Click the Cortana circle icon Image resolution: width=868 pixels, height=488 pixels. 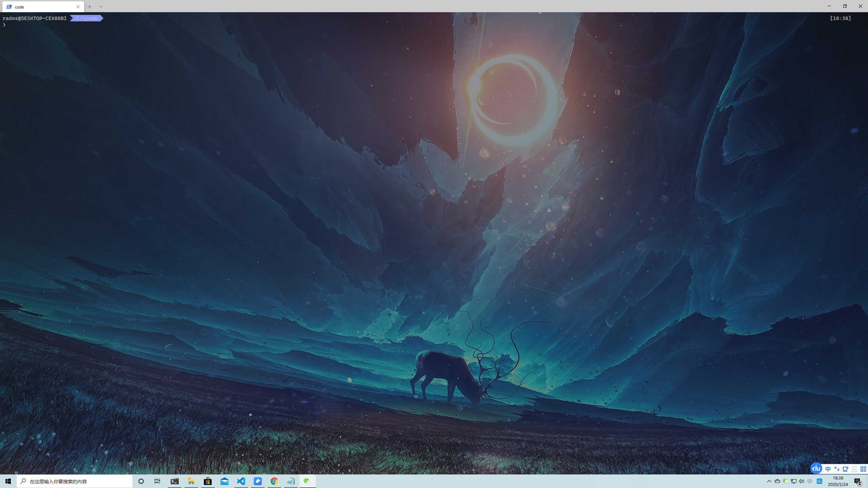(x=141, y=481)
